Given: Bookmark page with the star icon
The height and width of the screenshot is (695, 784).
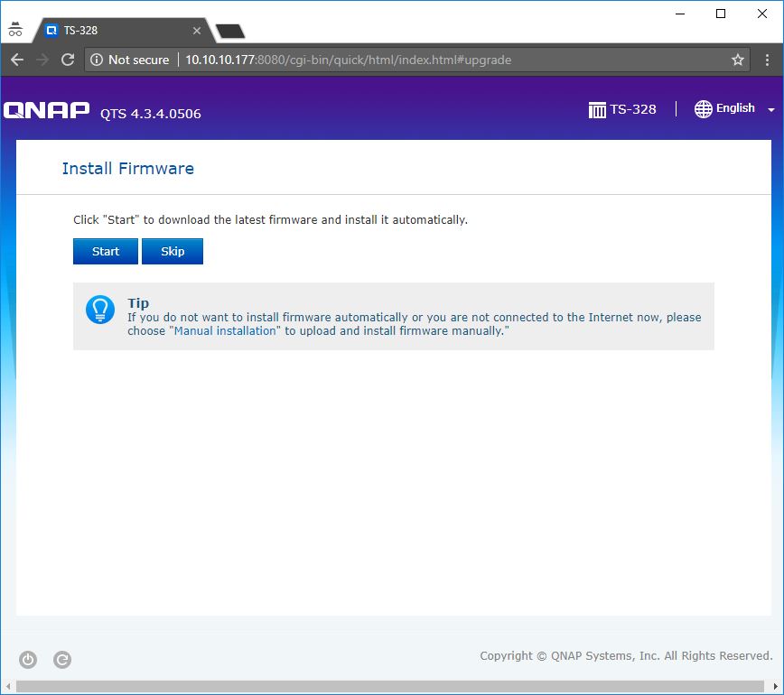Looking at the screenshot, I should pyautogui.click(x=738, y=60).
